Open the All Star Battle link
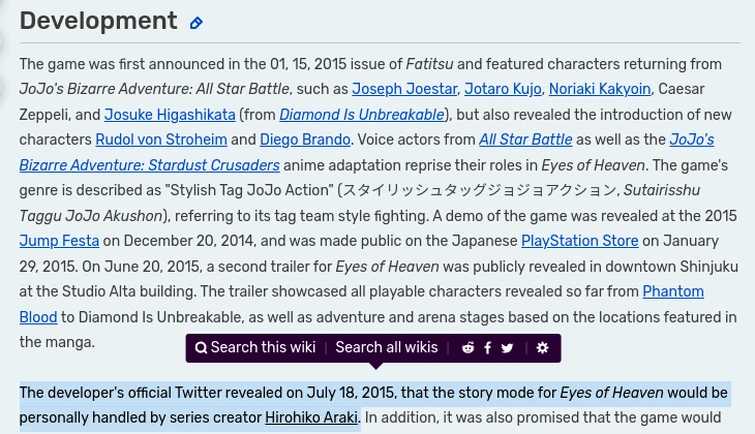Screen dimensions: 755x434 pos(525,140)
